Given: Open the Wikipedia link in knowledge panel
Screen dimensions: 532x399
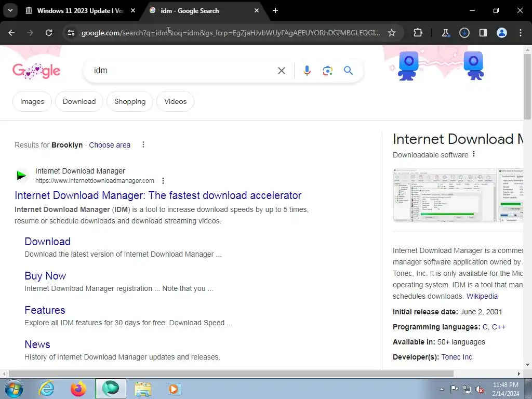Looking at the screenshot, I should click(x=482, y=296).
